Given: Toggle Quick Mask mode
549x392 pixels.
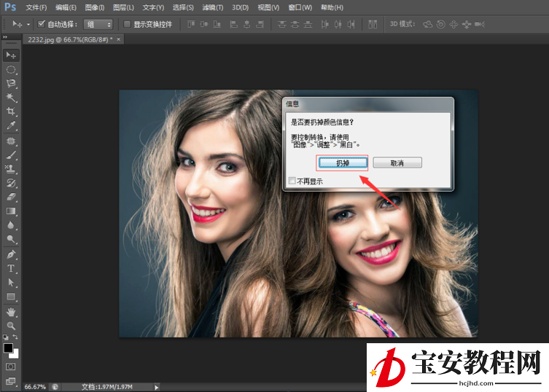Looking at the screenshot, I should coord(11,366).
